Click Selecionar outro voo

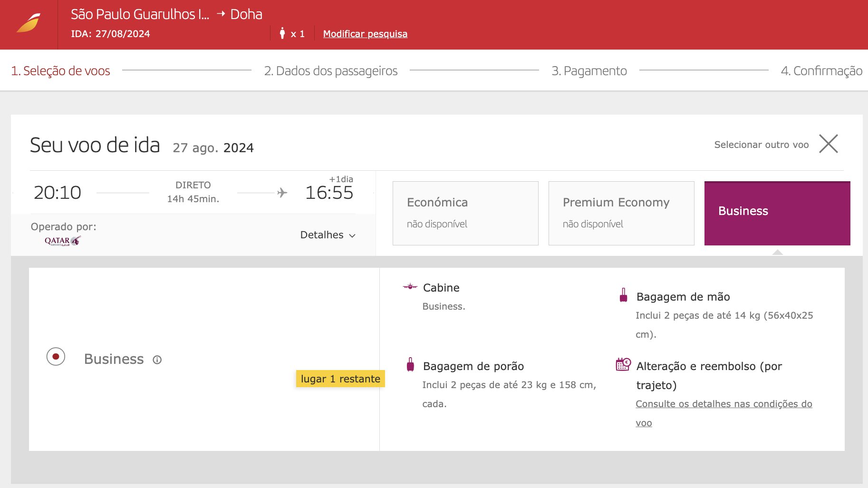pos(761,145)
